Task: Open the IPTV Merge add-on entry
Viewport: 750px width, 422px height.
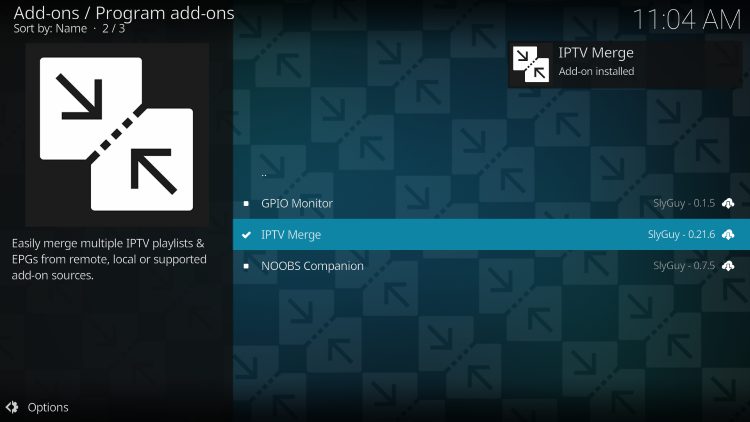Action: [x=491, y=234]
